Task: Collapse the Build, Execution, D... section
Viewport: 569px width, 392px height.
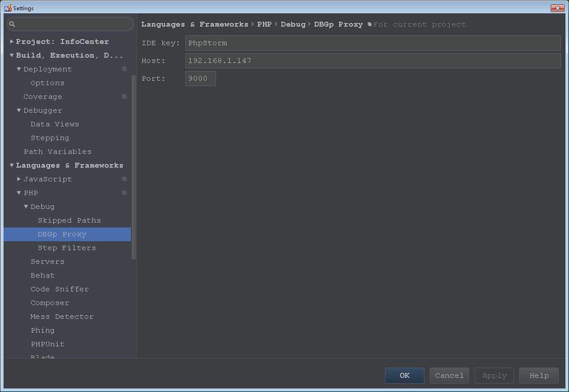Action: (12, 55)
